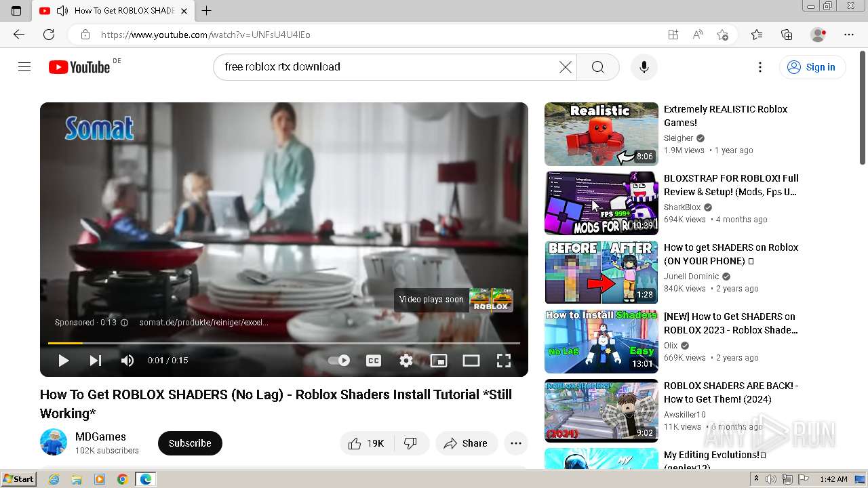This screenshot has width=868, height=488.
Task: Open Chrome from the taskbar
Action: [122, 479]
